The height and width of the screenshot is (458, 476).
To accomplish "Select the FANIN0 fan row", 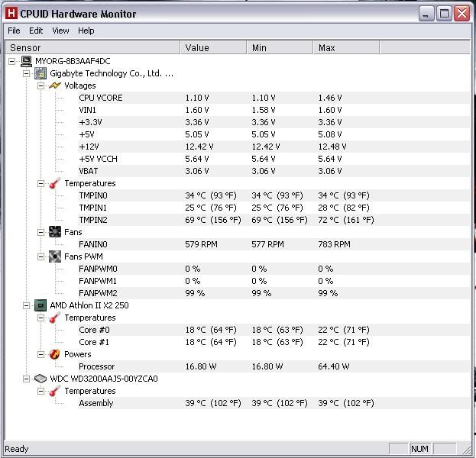I will click(x=274, y=244).
